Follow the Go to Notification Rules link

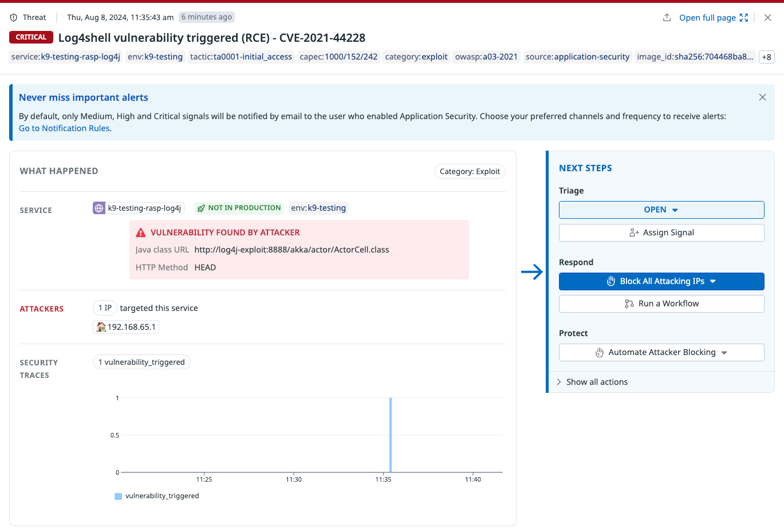(x=65, y=128)
